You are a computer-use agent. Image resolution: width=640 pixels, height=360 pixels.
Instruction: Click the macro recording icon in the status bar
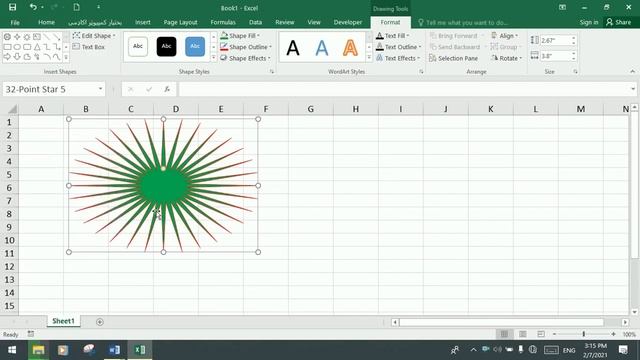(31, 334)
